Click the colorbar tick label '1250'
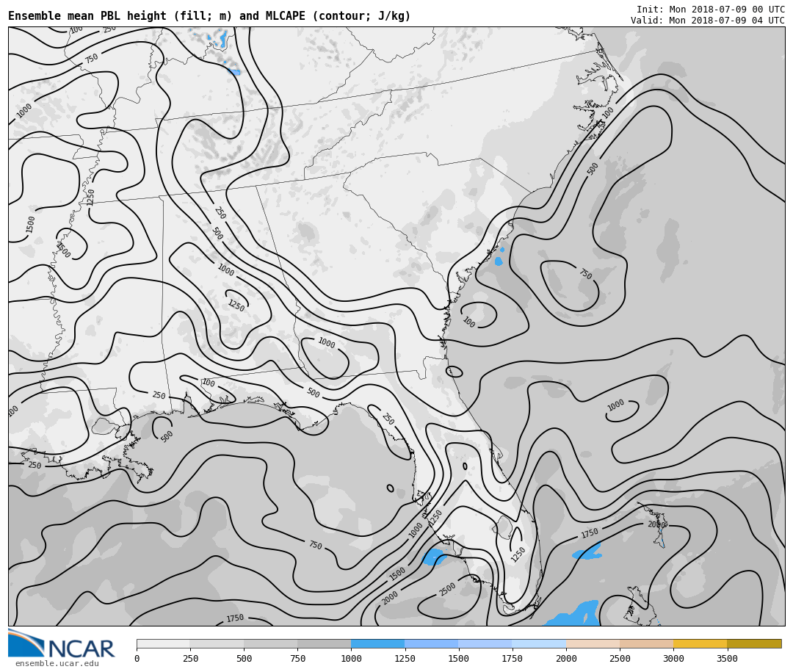This screenshot has width=793, height=672. coord(405,658)
